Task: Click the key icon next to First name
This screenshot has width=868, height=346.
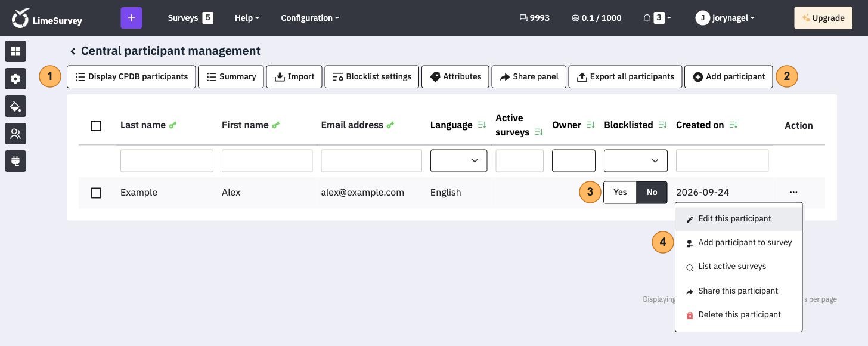Action: 276,125
